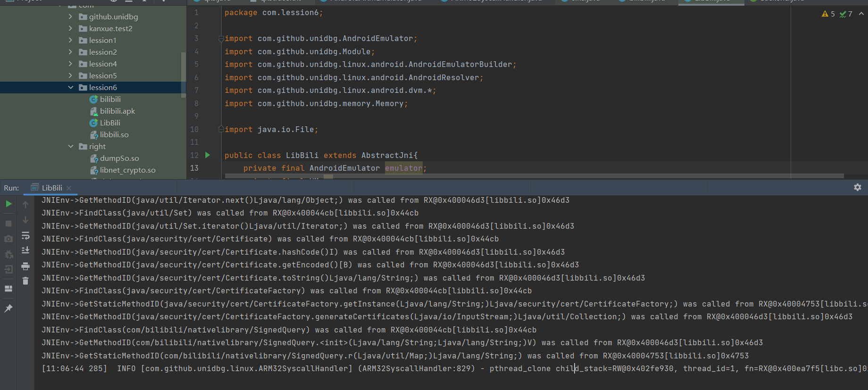Collapse the right folder

coord(70,146)
